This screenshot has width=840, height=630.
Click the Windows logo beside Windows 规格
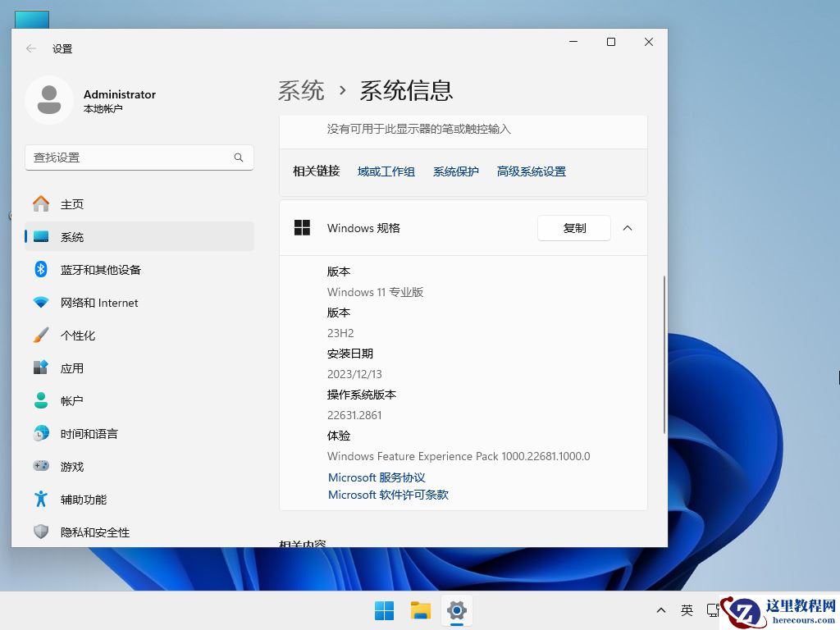tap(302, 228)
